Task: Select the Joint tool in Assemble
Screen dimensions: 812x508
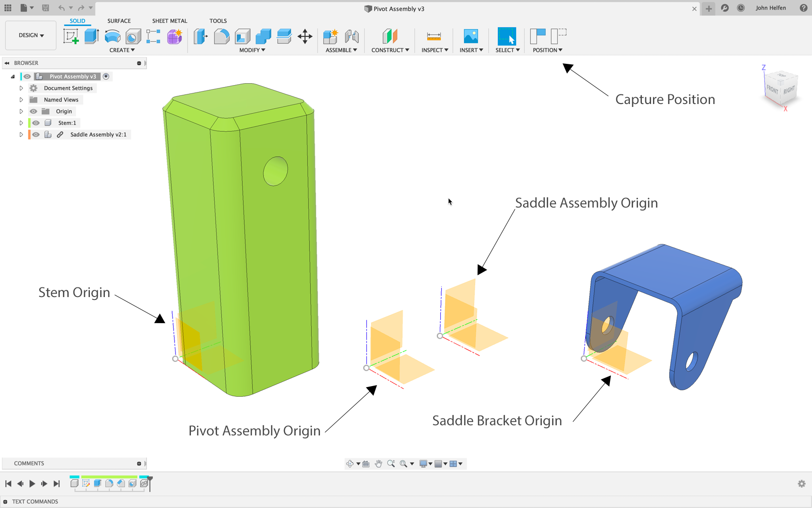Action: (x=352, y=36)
